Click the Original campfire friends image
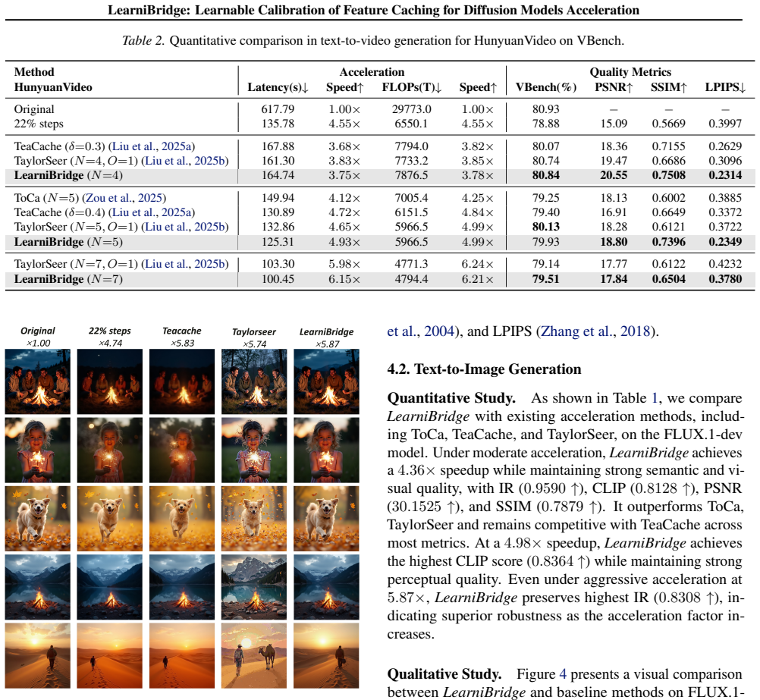760x700 pixels. (x=38, y=381)
